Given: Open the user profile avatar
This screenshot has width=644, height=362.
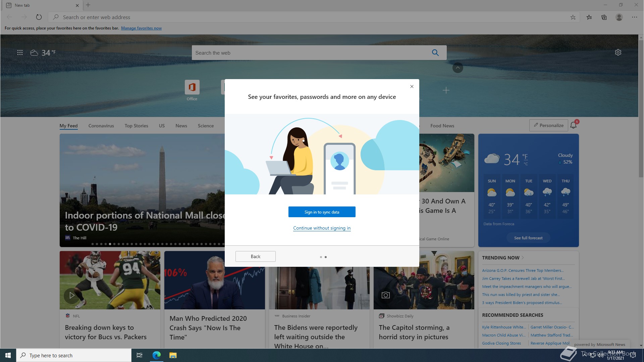Looking at the screenshot, I should click(619, 17).
